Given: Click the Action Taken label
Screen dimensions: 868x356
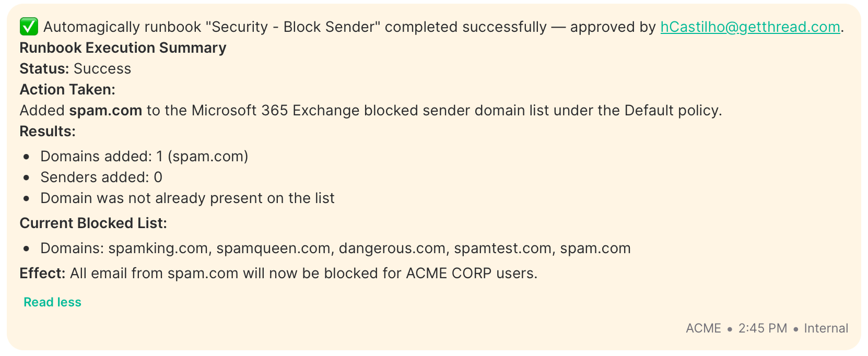Looking at the screenshot, I should (67, 89).
